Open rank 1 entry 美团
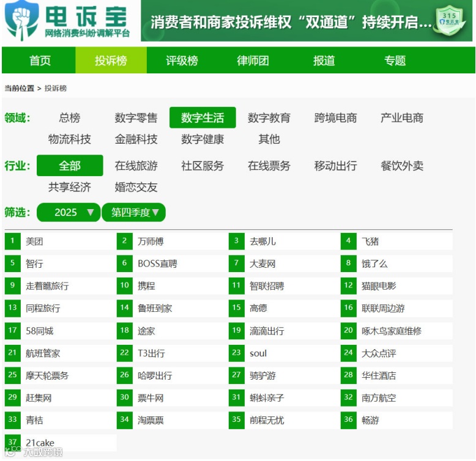 34,242
